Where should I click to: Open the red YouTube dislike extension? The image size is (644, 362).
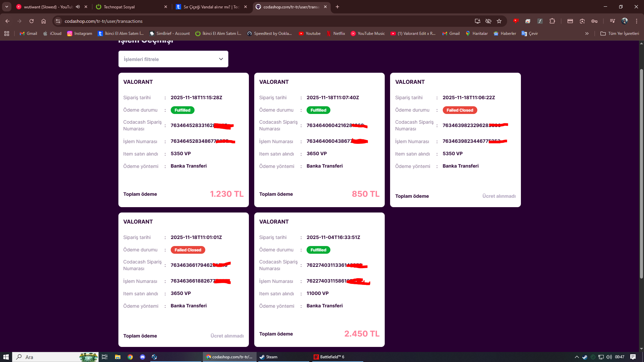point(516,21)
